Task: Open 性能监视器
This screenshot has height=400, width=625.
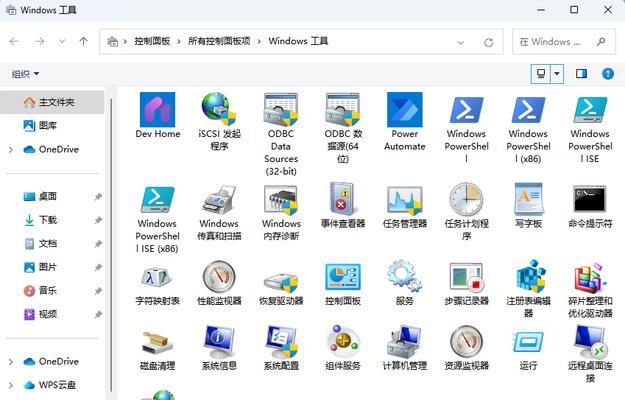Action: [219, 276]
